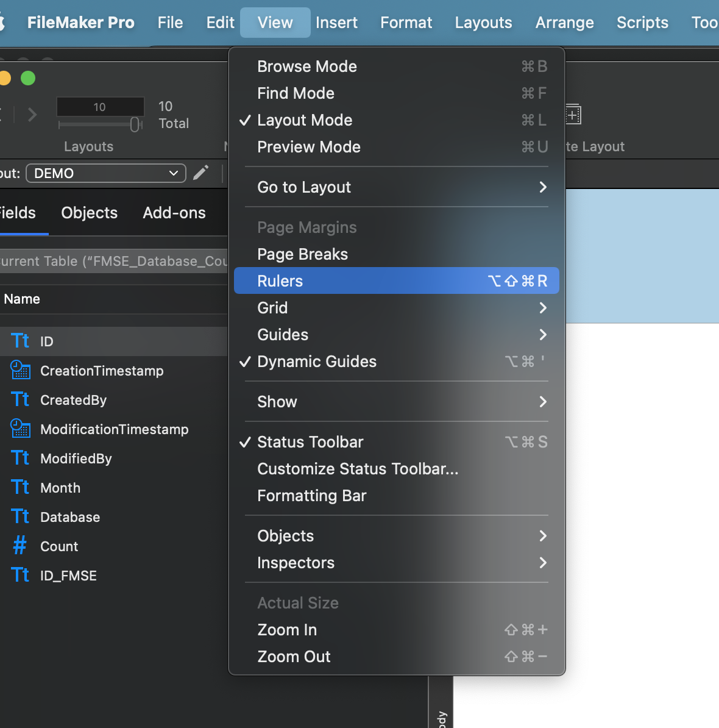Click the Text field icon beside Month
The image size is (719, 728).
click(20, 488)
